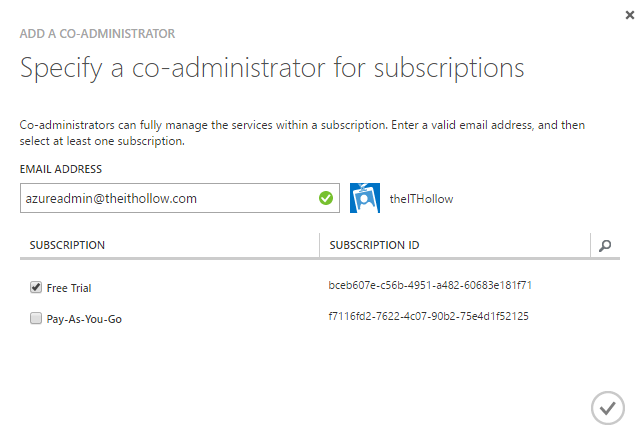Click the ADD A CO-ADMINISTRATOR heading
The image size is (643, 432).
pyautogui.click(x=98, y=34)
